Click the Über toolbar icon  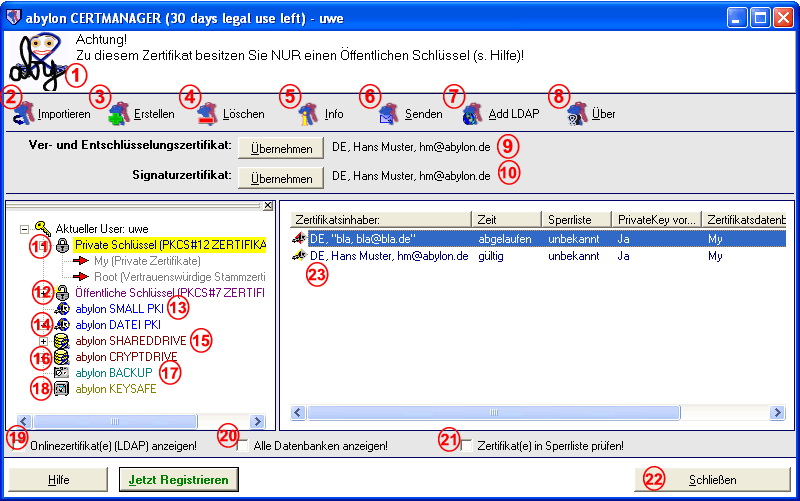(x=577, y=114)
